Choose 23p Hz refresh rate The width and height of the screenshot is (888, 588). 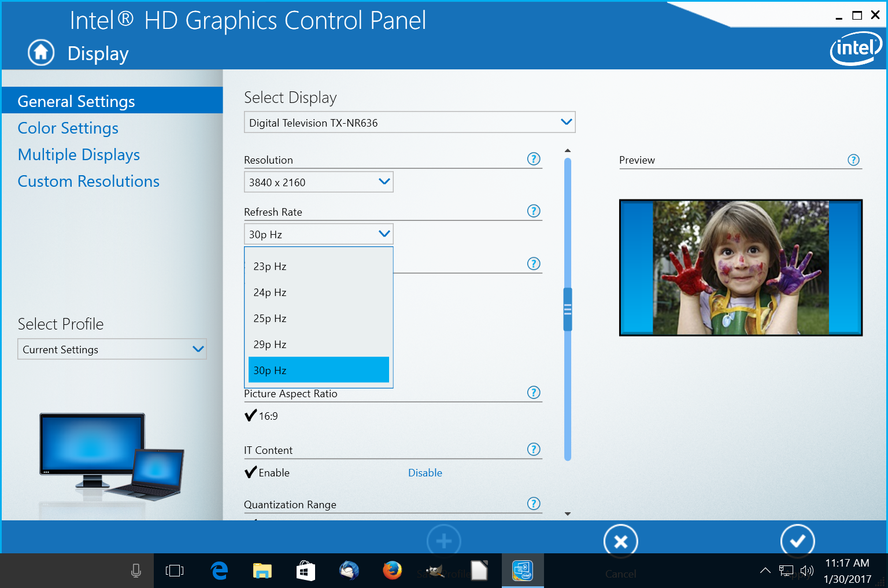pyautogui.click(x=319, y=266)
